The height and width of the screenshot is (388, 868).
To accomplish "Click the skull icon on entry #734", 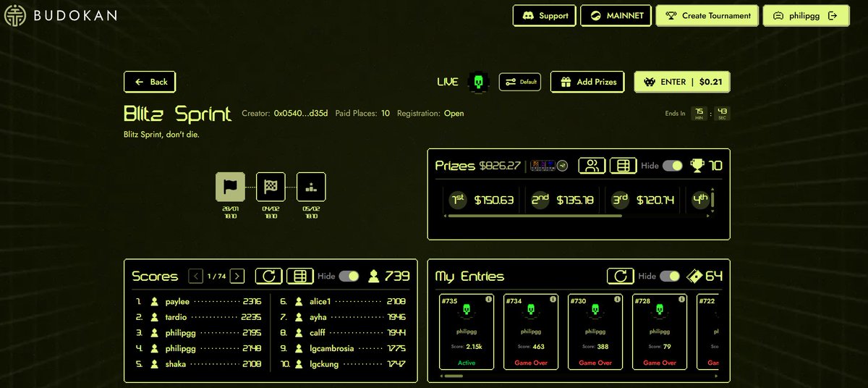I will tap(531, 311).
